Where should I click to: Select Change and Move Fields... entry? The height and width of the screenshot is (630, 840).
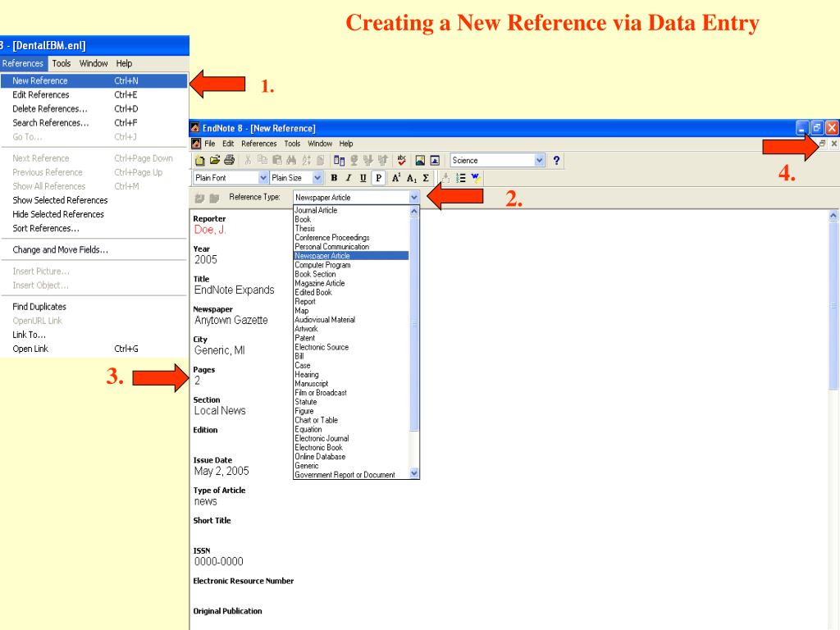(x=94, y=249)
